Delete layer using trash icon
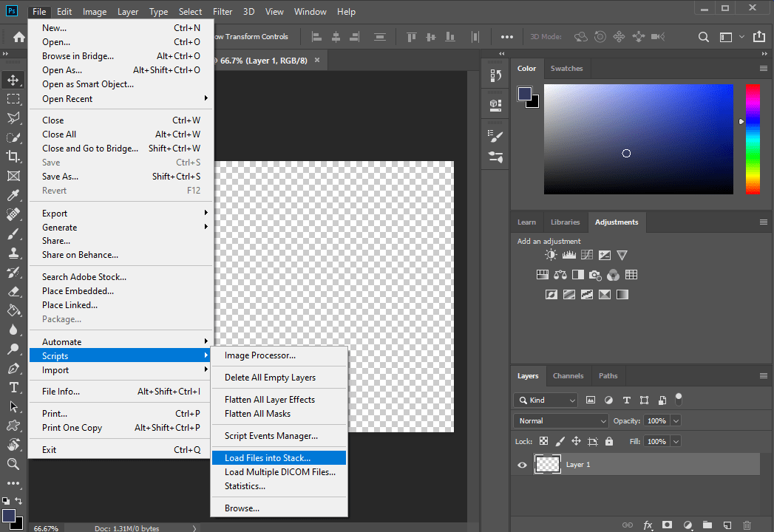Viewport: 774px width, 532px height. [747, 525]
